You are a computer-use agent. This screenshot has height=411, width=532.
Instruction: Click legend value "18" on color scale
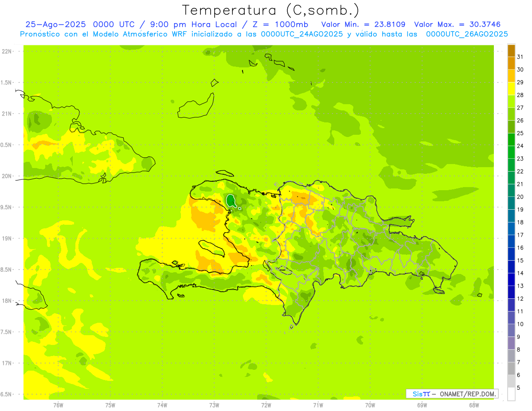pos(520,222)
